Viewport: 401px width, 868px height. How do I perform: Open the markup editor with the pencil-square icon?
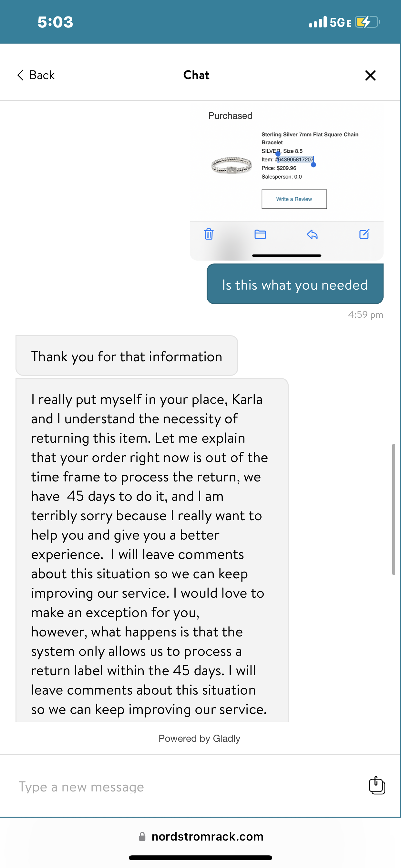(364, 234)
